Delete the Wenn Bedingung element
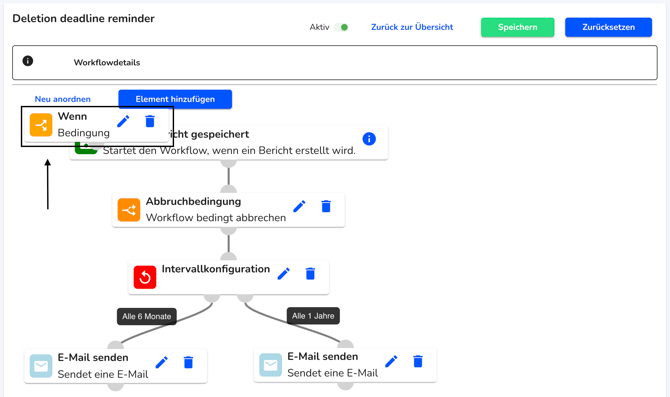Image resolution: width=670 pixels, height=397 pixels. coord(150,121)
